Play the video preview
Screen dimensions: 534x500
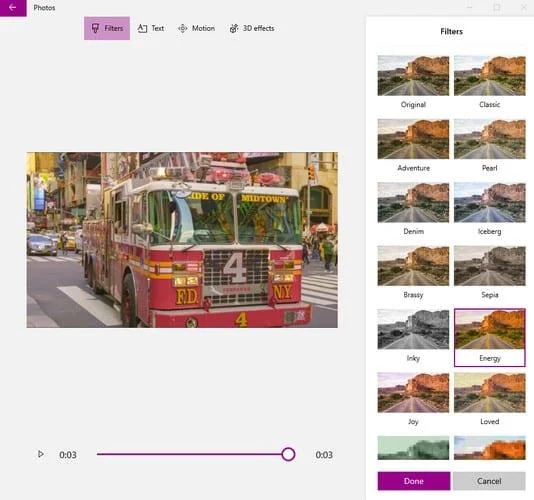click(x=41, y=454)
